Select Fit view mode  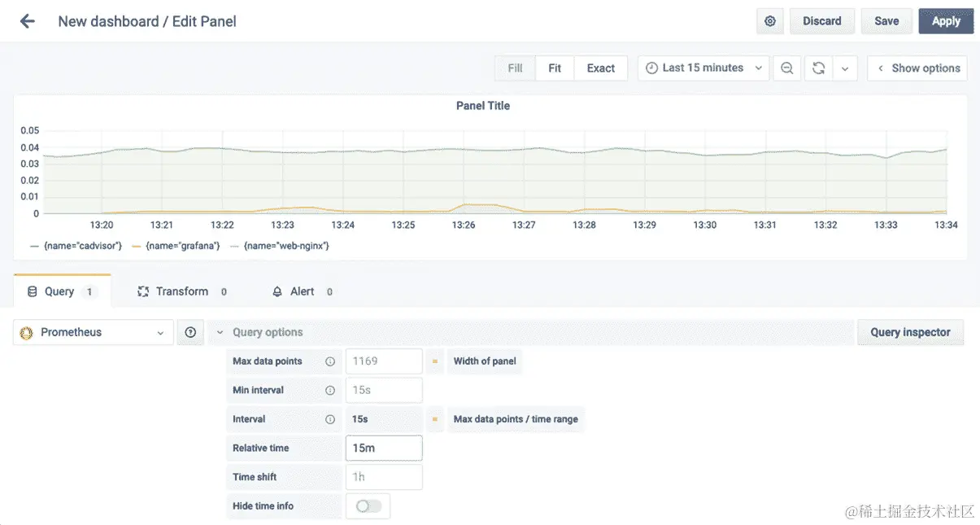(x=555, y=68)
